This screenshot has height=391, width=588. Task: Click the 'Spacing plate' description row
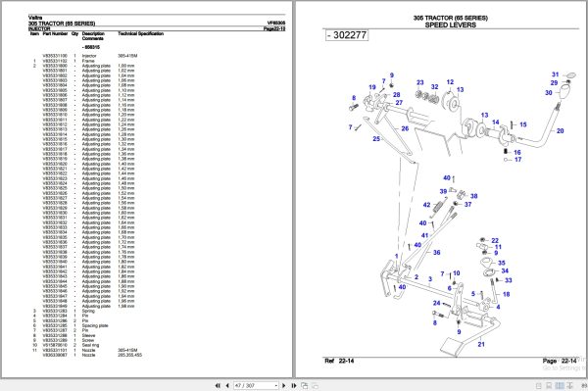(95, 325)
